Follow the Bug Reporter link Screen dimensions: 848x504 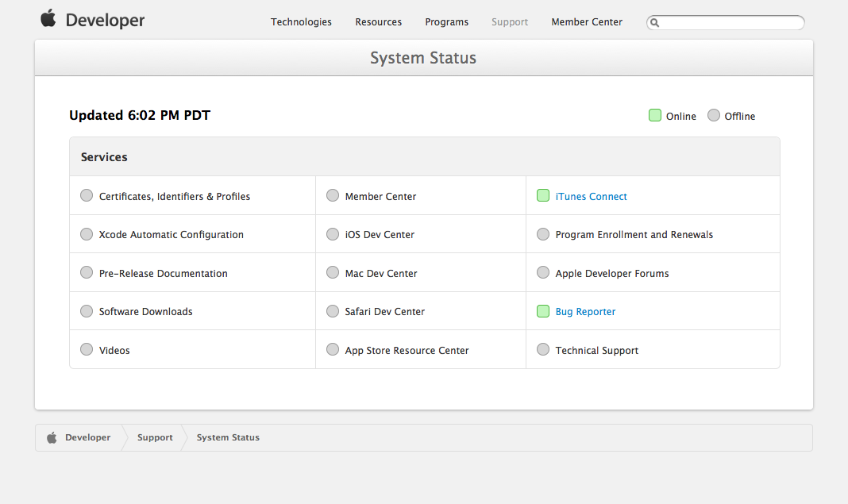click(585, 312)
